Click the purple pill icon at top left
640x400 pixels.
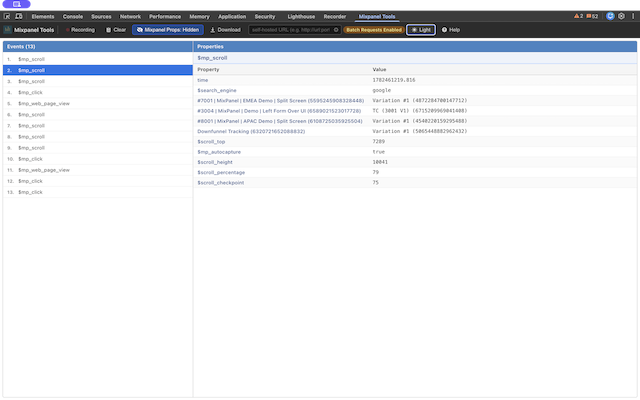tap(16, 4)
